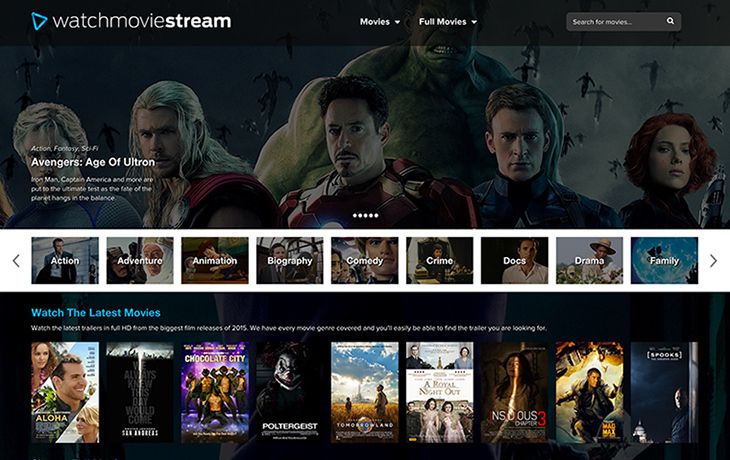Browse the Action genre tile
Viewport: 730px width, 460px height.
pyautogui.click(x=65, y=261)
